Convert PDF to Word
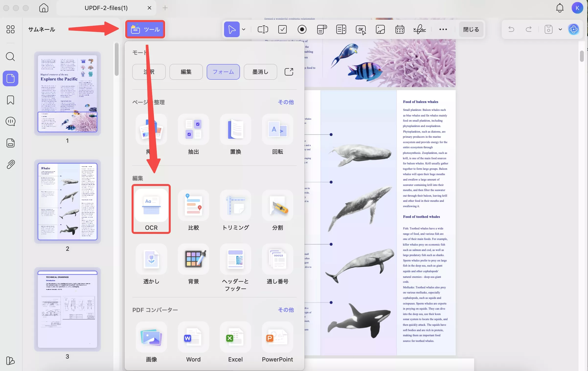Image resolution: width=588 pixels, height=371 pixels. click(193, 338)
